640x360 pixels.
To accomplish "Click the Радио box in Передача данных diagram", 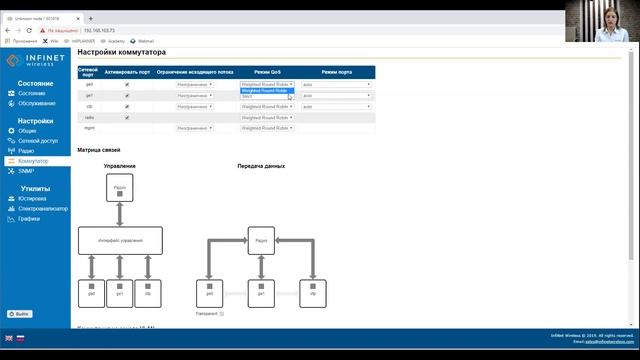I will [261, 241].
